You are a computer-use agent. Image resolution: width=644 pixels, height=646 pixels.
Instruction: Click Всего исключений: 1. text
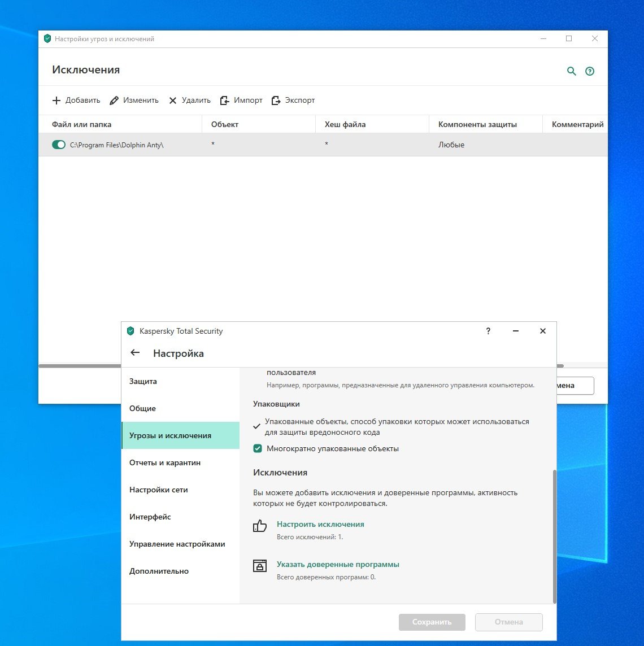(x=310, y=537)
